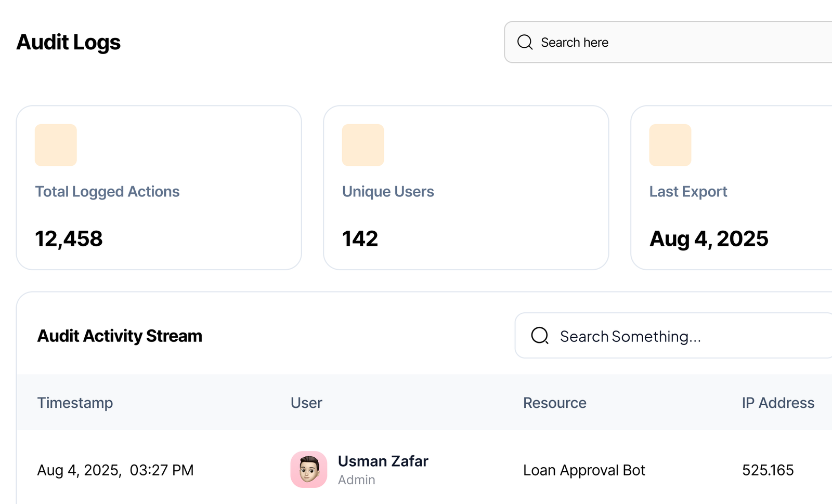Click the Audit Activity Stream heading
This screenshot has width=832, height=504.
[120, 336]
